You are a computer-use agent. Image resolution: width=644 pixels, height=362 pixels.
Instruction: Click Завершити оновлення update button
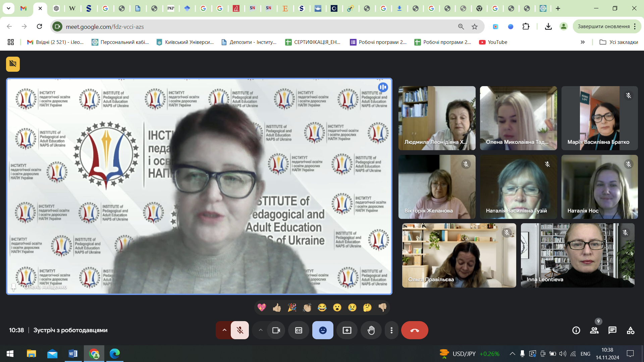pyautogui.click(x=603, y=26)
